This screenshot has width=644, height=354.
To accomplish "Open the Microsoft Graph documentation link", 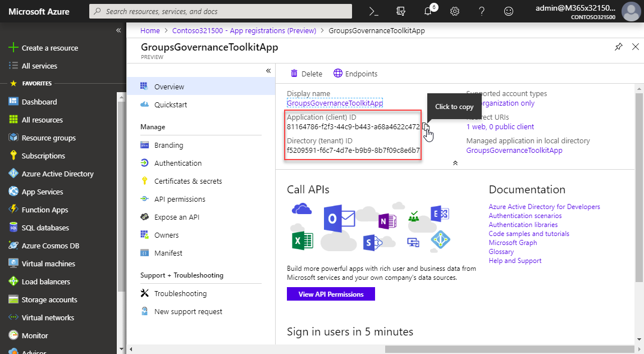I will (x=513, y=243).
